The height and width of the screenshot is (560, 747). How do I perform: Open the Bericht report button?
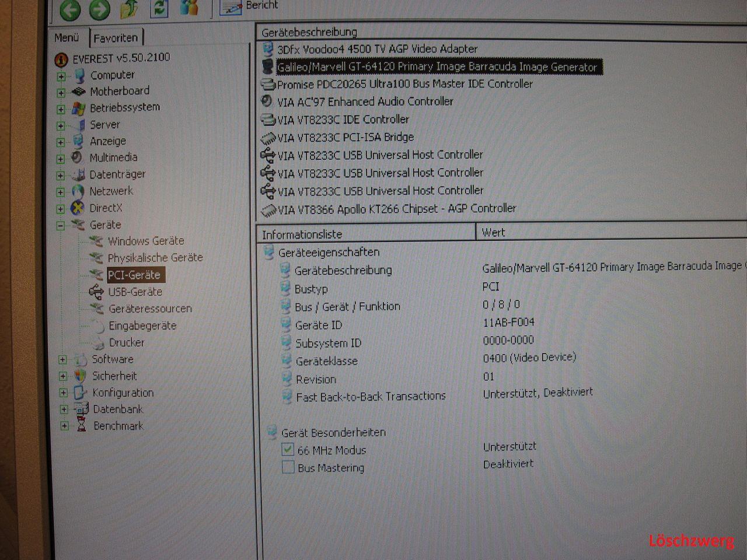[x=249, y=7]
